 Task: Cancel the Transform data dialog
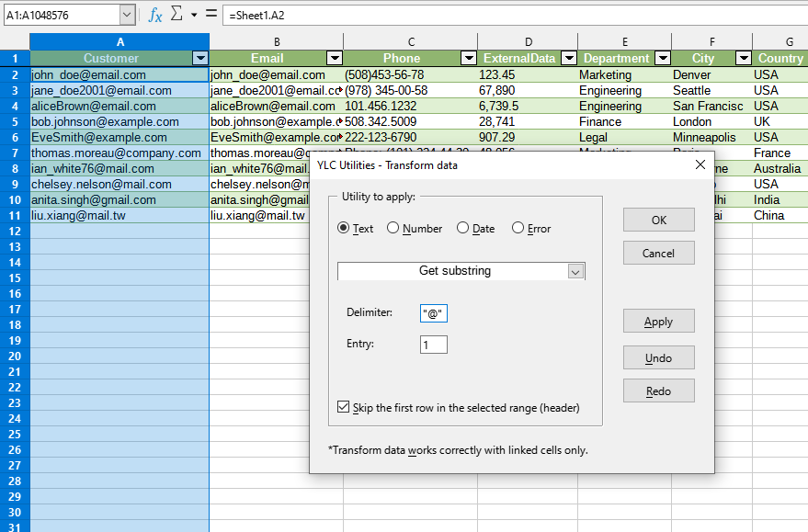(x=658, y=253)
